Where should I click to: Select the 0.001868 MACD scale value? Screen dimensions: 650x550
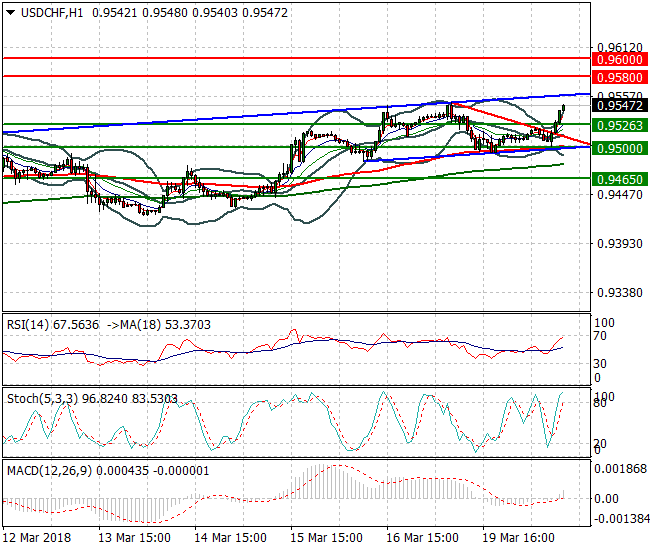pyautogui.click(x=621, y=469)
